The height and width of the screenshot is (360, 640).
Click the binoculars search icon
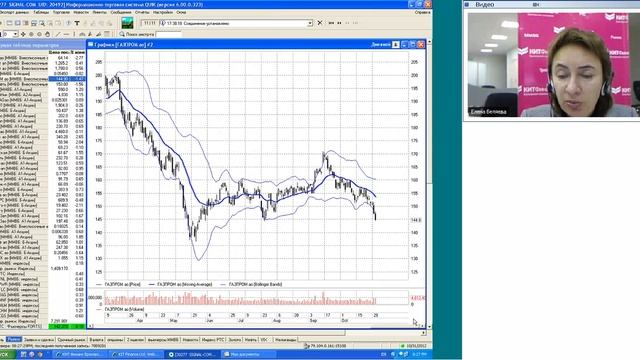coord(122,34)
